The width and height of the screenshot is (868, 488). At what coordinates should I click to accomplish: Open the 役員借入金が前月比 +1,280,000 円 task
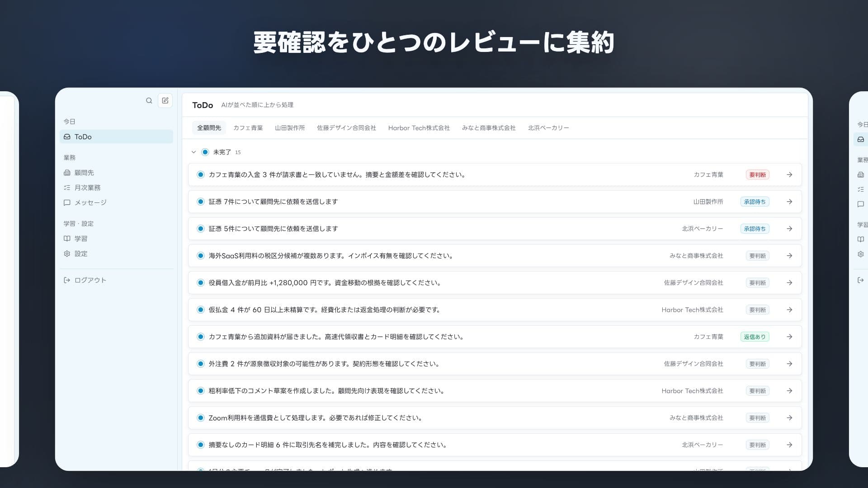324,283
